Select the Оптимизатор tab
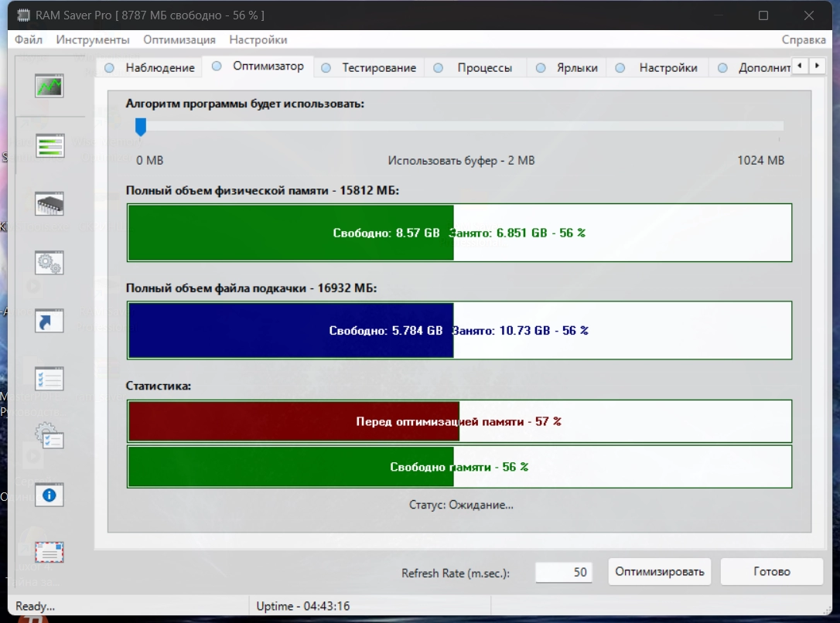Image resolution: width=840 pixels, height=623 pixels. click(258, 66)
